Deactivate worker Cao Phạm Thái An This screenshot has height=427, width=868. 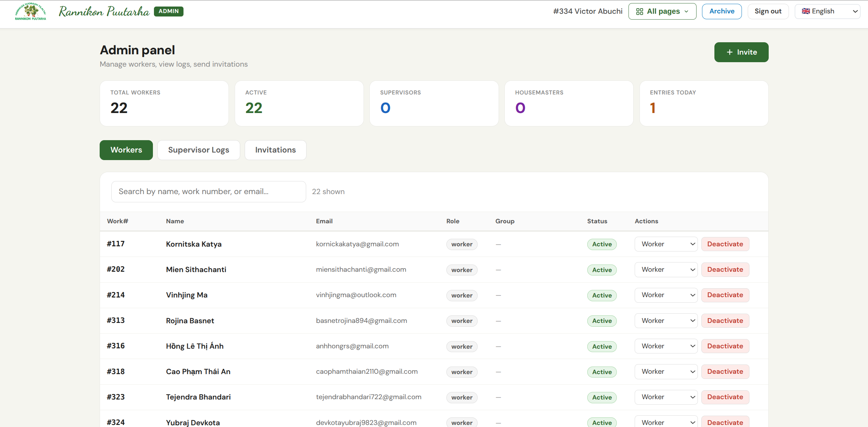pos(725,372)
